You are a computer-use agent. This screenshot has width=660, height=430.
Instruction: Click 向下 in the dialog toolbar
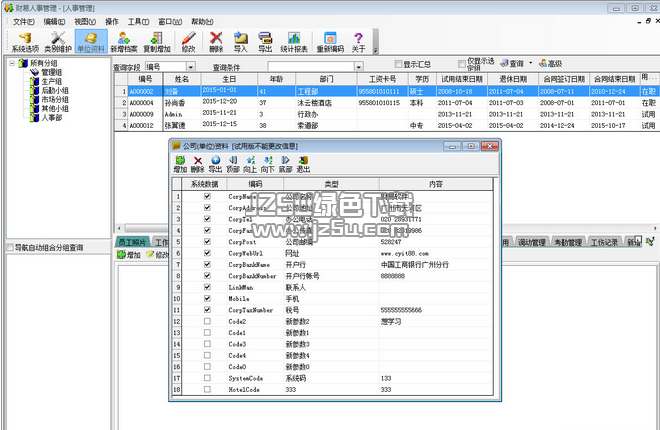tap(268, 164)
